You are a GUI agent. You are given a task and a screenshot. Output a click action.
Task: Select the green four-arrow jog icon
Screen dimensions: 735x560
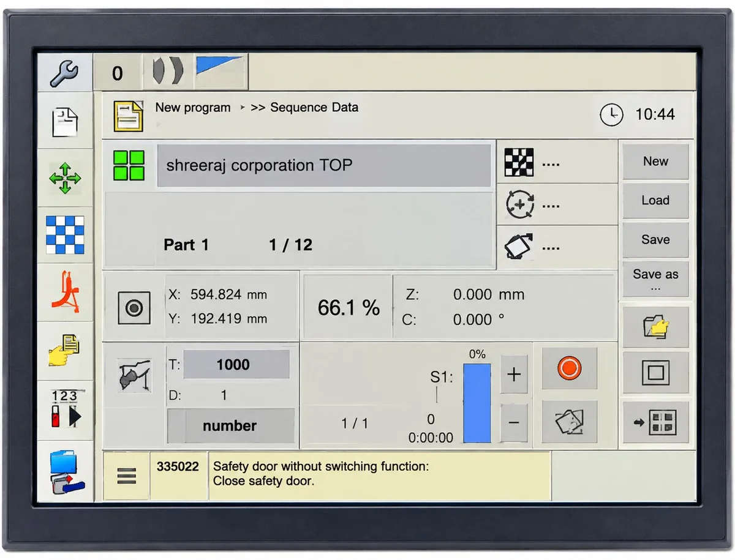tap(64, 179)
